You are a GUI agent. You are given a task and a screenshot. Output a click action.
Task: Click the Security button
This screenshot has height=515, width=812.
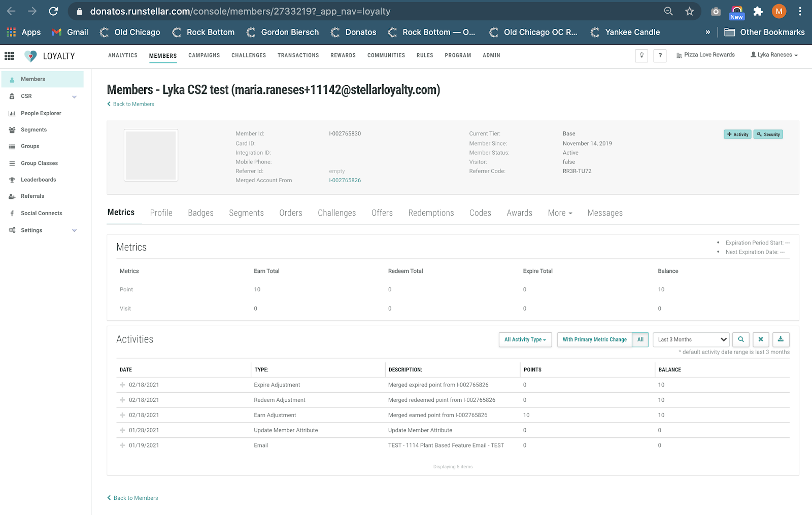768,134
